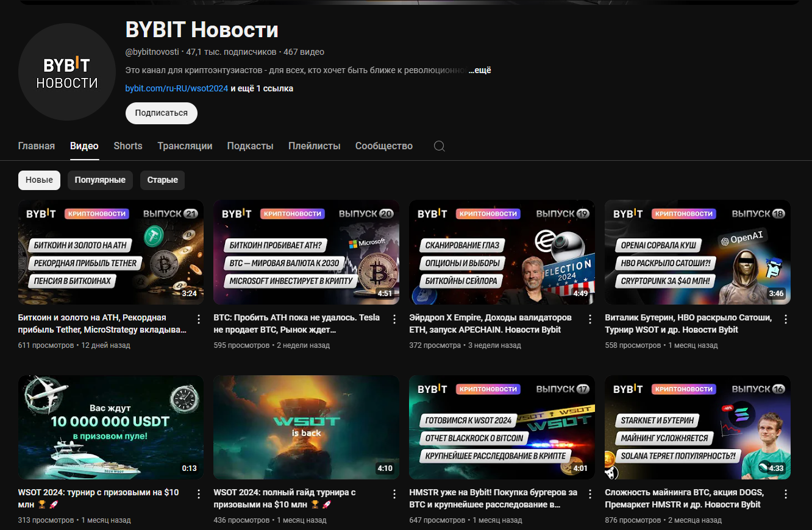
Task: Open the three-dot menu for the WSOT 2024 guide video
Action: pos(394,493)
